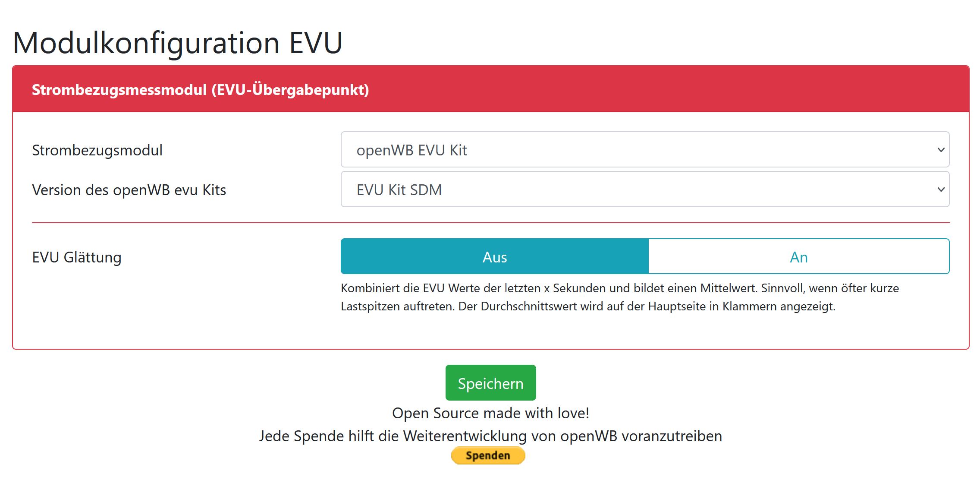Click the red Strombezugsmessmodul card header
This screenshot has height=499, width=980.
click(x=490, y=89)
